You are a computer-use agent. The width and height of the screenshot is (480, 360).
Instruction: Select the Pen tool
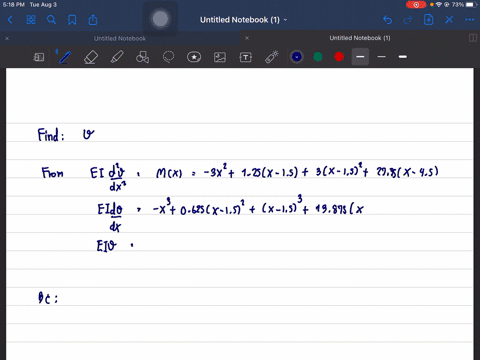[x=64, y=57]
